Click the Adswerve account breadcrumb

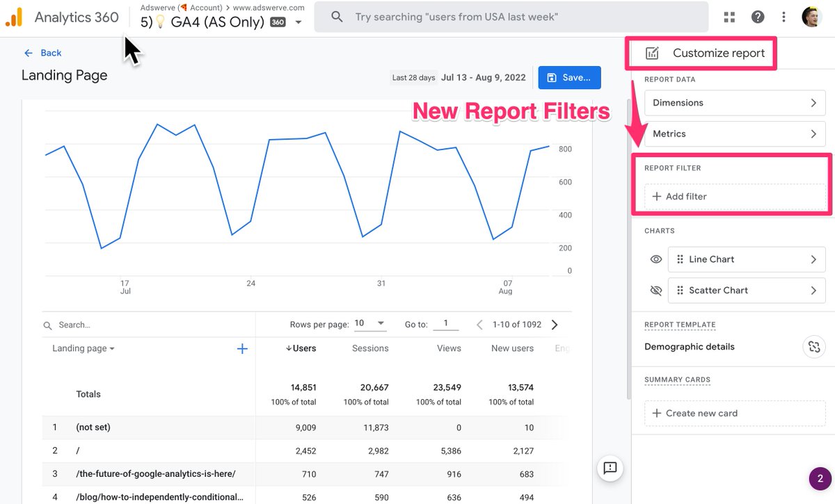(x=181, y=8)
